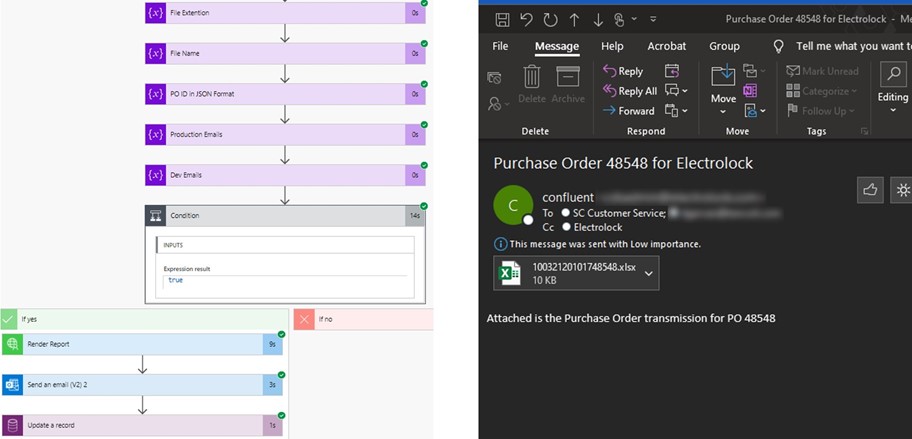This screenshot has height=439, width=912.
Task: Click the Save icon in Outlook toolbar
Action: click(502, 20)
